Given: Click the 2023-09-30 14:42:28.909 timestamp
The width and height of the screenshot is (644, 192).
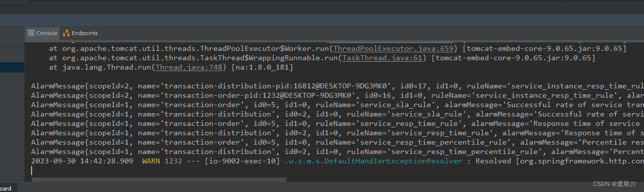Looking at the screenshot, I should pyautogui.click(x=82, y=161).
